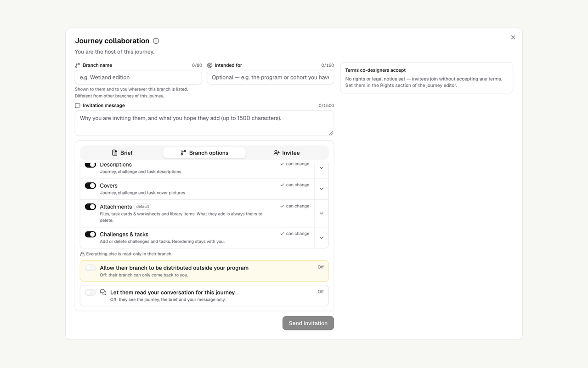
Task: Click the lock icon before read-only note
Action: pos(82,254)
